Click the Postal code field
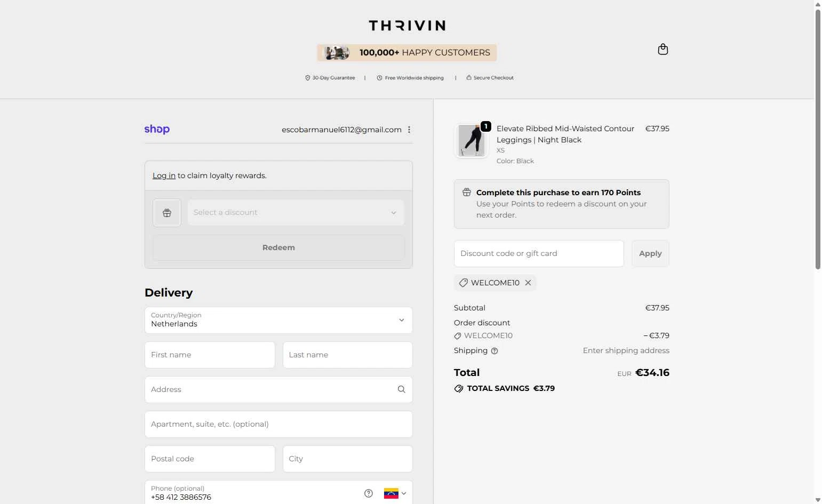 [x=210, y=459]
